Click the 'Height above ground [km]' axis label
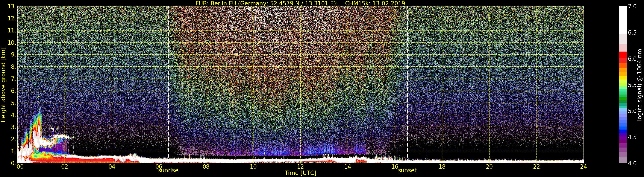Viewport: 644px width, 177px height. [3, 85]
